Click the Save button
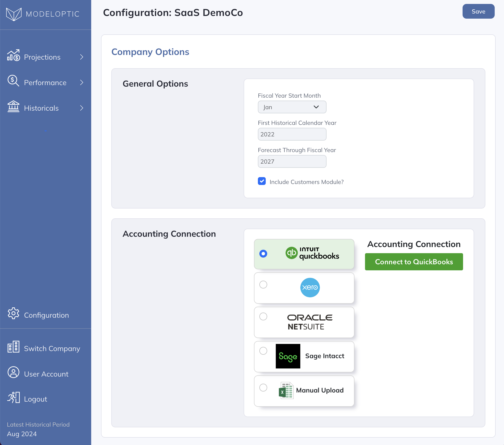 (478, 11)
